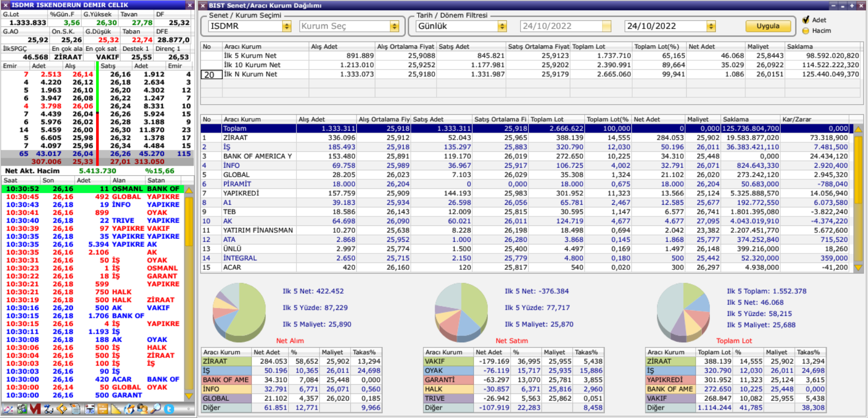This screenshot has width=868, height=418.
Task: Click the Net Satım pie chart
Action: pyautogui.click(x=460, y=313)
